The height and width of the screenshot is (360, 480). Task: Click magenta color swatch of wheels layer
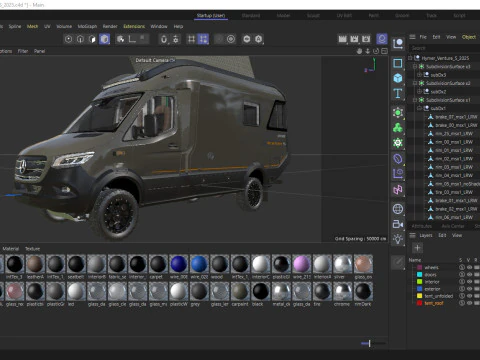419,267
